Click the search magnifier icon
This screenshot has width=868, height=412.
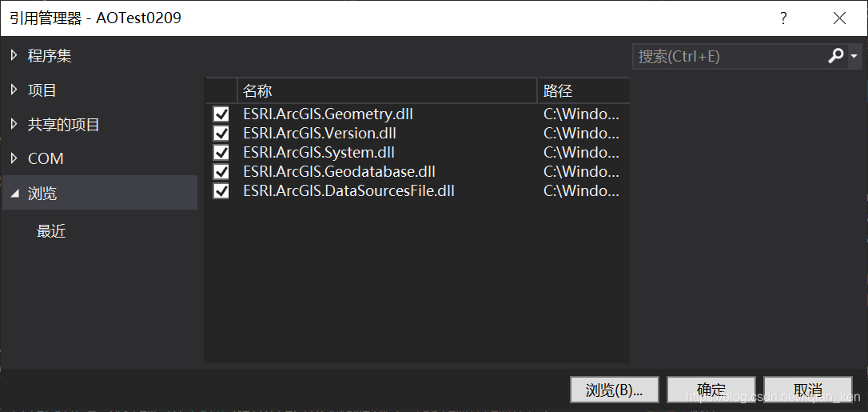pos(835,56)
